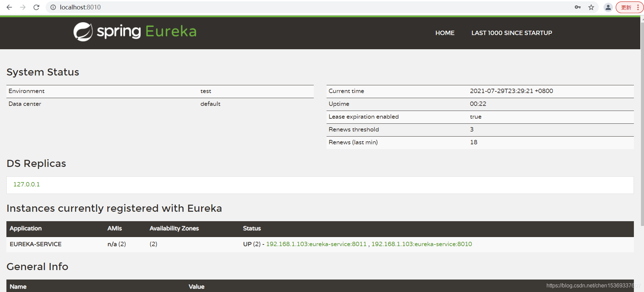
Task: Open the 192.168.1.103:eureka-service:8011 instance link
Action: tap(316, 244)
